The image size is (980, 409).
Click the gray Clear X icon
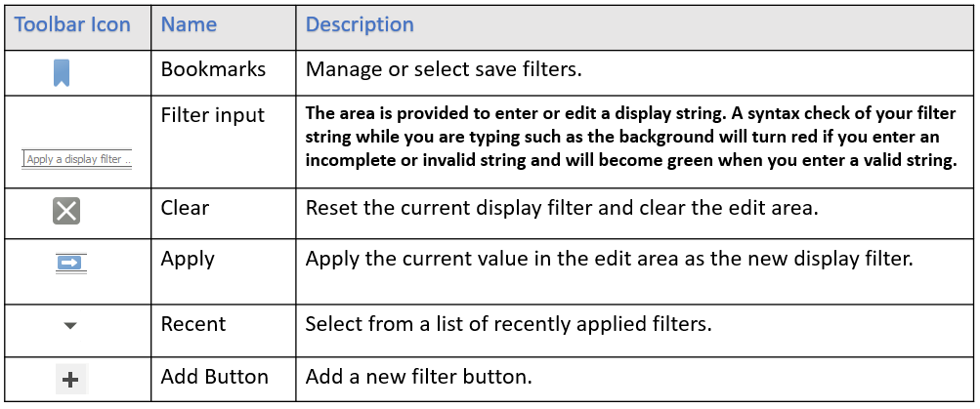(66, 211)
